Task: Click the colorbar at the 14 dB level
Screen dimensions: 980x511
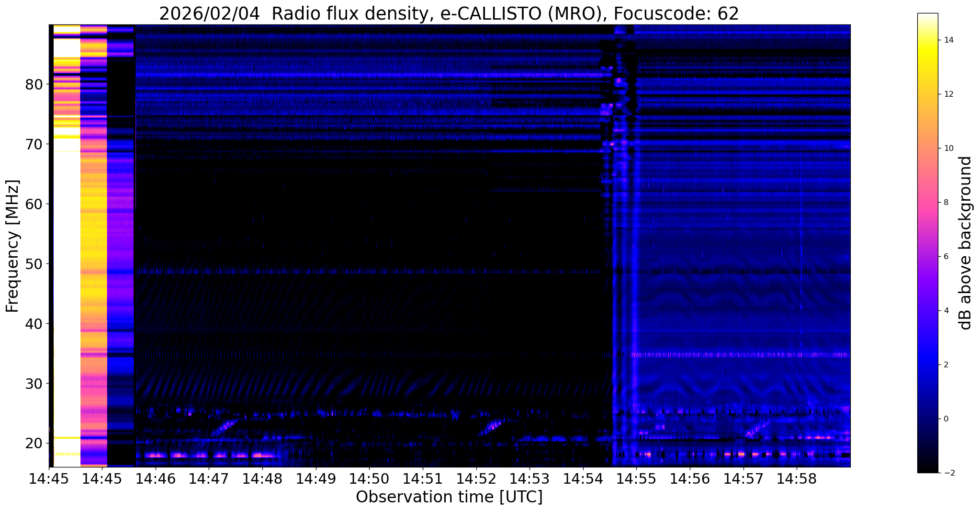Action: point(927,40)
